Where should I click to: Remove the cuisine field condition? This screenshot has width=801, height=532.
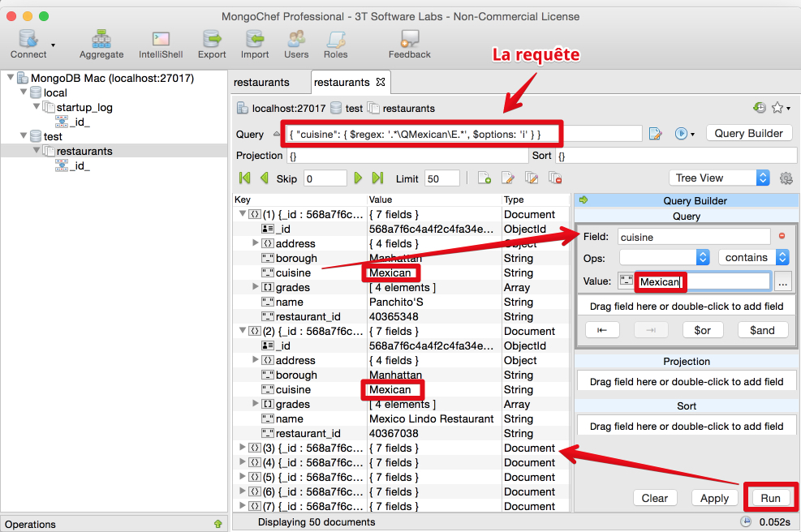pos(782,236)
